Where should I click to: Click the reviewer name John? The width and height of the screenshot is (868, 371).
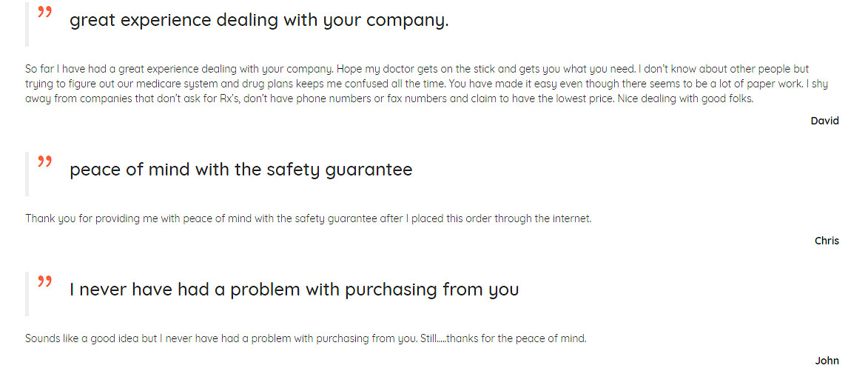click(x=827, y=361)
